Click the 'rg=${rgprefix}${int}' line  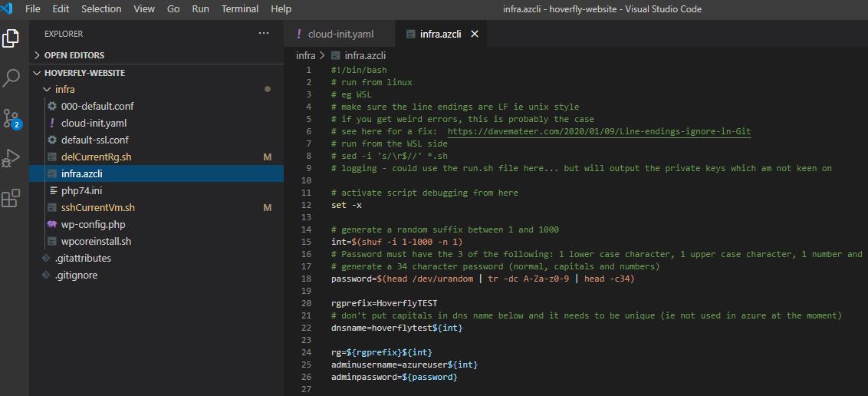(381, 352)
